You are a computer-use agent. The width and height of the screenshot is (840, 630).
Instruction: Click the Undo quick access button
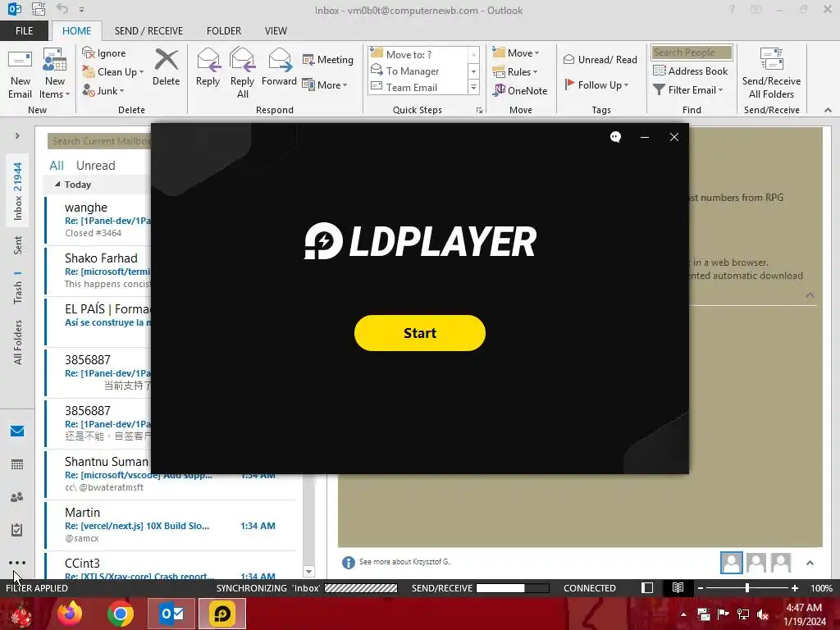pos(62,9)
